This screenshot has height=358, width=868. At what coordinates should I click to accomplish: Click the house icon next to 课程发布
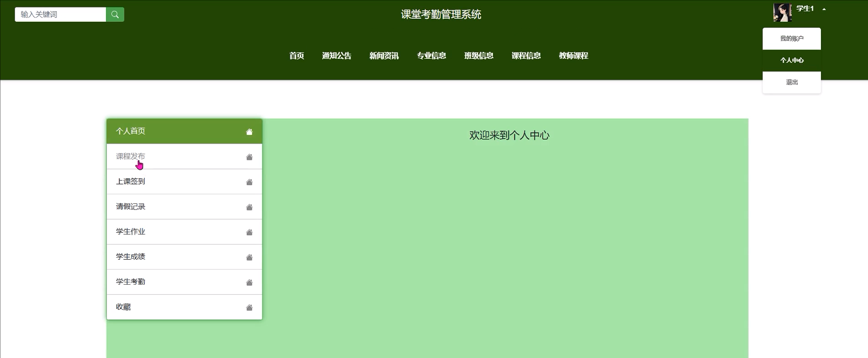[x=249, y=157]
